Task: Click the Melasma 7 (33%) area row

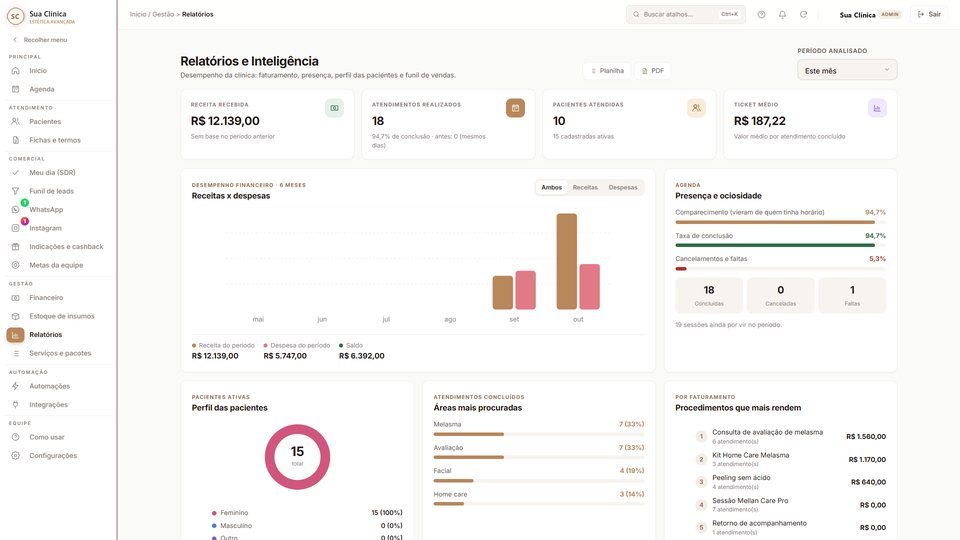Action: tap(539, 429)
